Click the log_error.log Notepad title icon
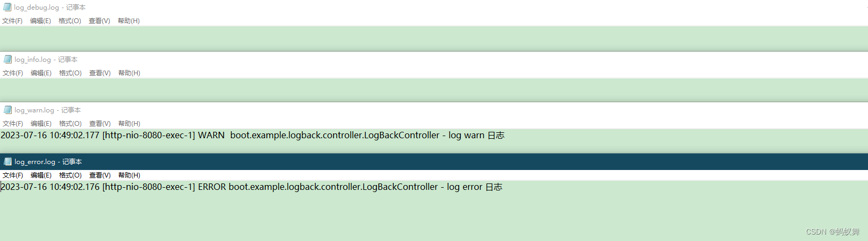This screenshot has height=241, width=868. (x=8, y=161)
